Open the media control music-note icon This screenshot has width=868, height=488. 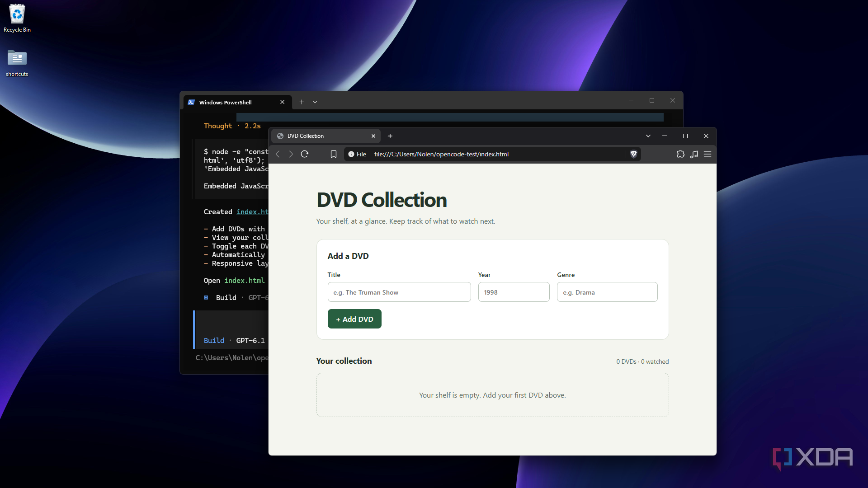point(694,154)
